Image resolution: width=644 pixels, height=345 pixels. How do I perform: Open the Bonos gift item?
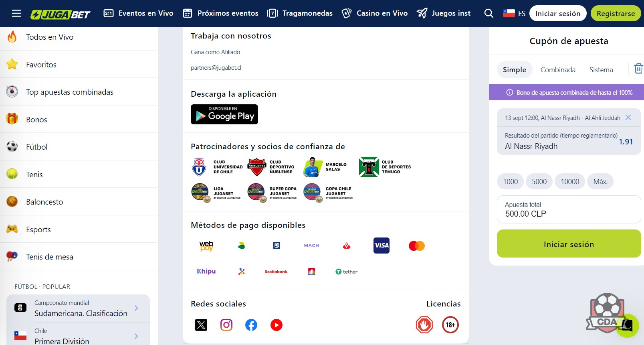[79, 119]
